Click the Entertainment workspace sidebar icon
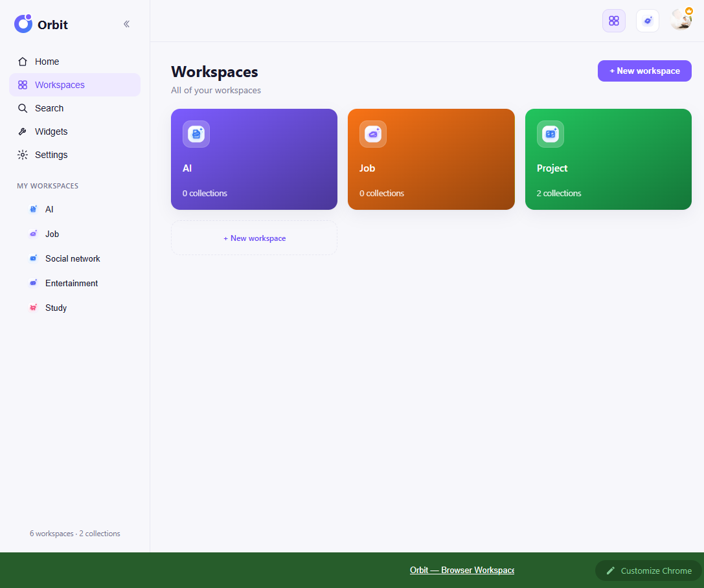 pos(33,283)
